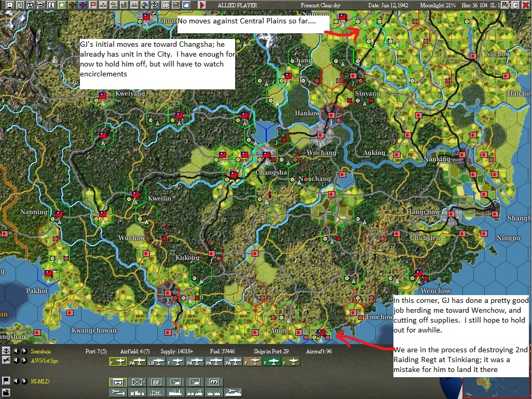532x399 pixels.
Task: Click the Soerabaja base name
Action: pos(40,351)
